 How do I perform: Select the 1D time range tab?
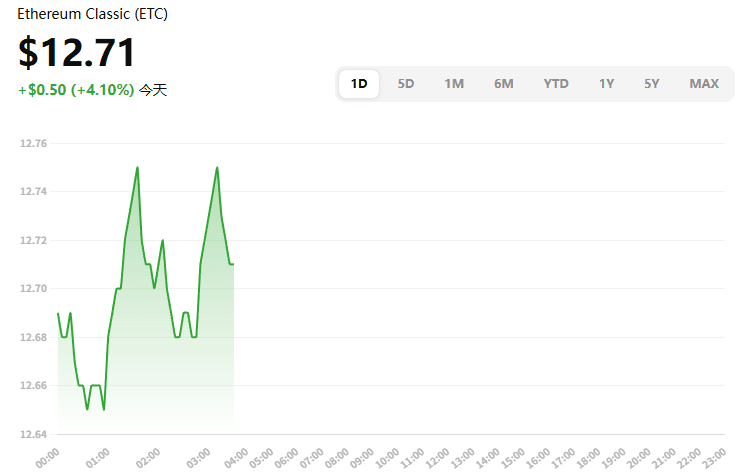(359, 84)
